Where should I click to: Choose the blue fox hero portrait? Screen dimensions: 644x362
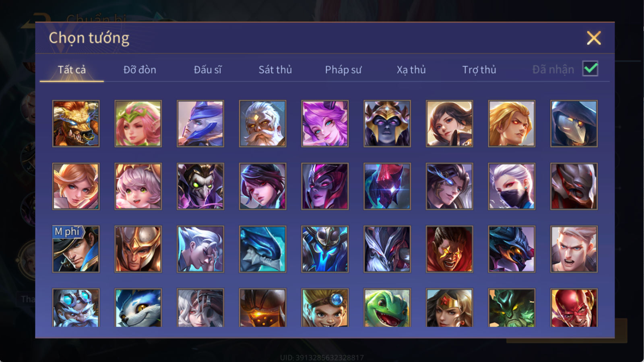tap(138, 308)
